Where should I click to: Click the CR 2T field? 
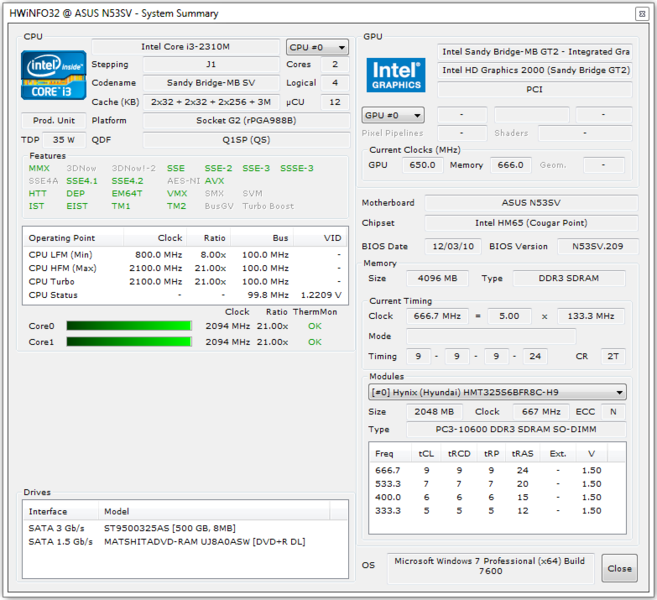coord(613,356)
